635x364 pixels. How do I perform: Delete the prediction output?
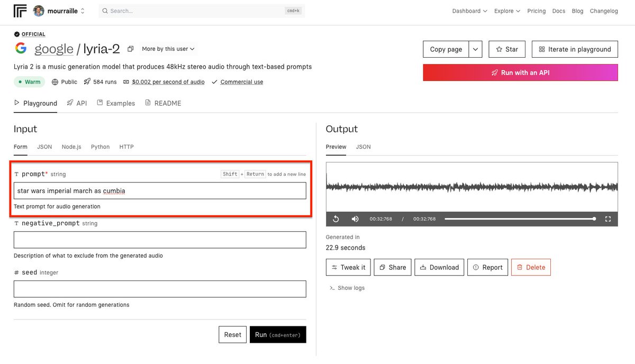531,267
